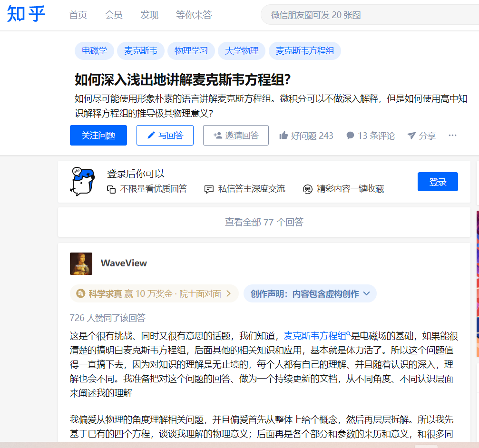Image resolution: width=479 pixels, height=448 pixels.
Task: Click the 726 人赞同了该回答 text
Action: pos(108,318)
